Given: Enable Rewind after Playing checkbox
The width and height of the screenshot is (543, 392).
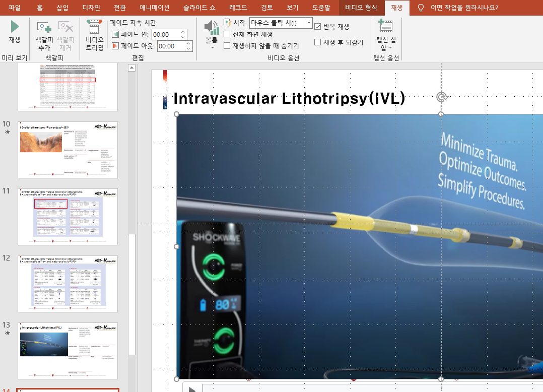Looking at the screenshot, I should [317, 42].
